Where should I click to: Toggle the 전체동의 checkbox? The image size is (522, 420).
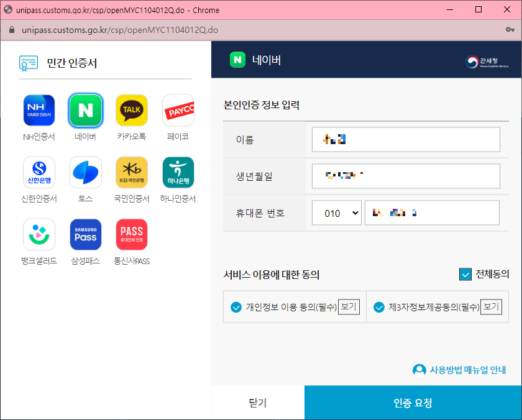(465, 275)
